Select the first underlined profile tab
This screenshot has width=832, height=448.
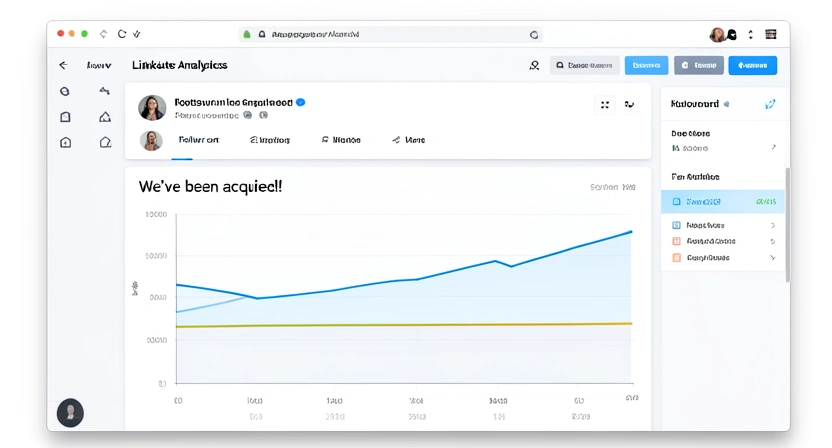198,140
